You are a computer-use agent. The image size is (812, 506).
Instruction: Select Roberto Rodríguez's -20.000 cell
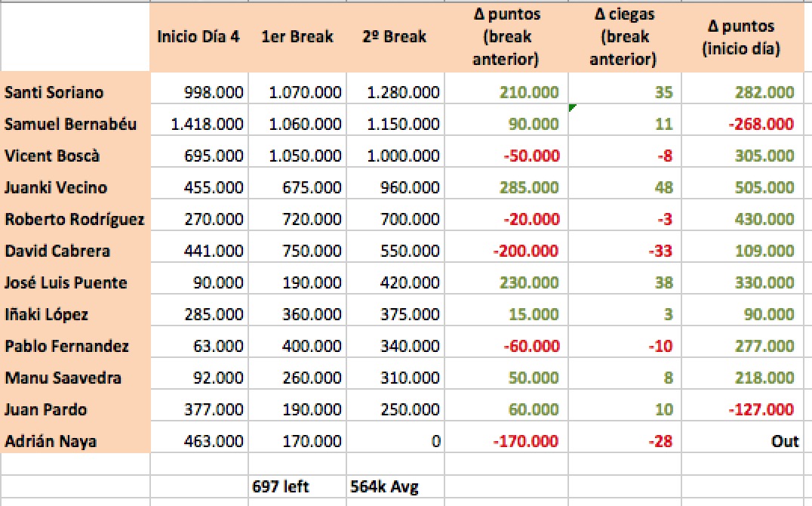(506, 219)
